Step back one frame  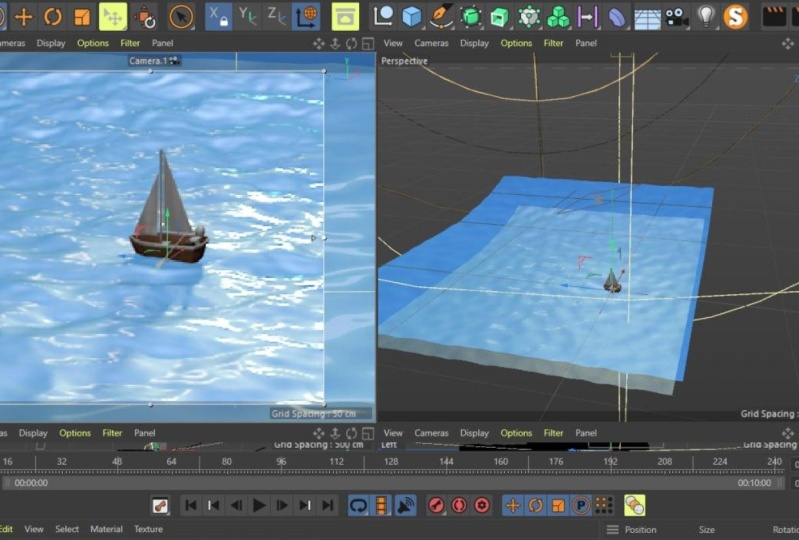tap(236, 505)
